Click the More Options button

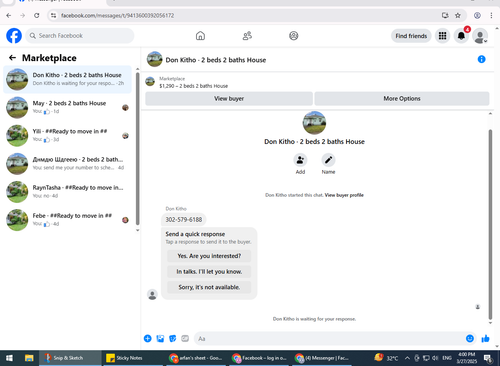point(402,99)
